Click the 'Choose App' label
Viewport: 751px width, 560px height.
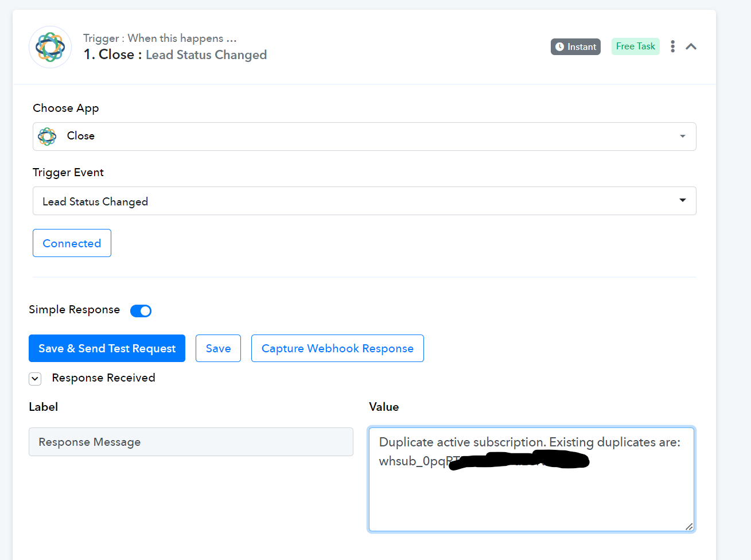(66, 108)
